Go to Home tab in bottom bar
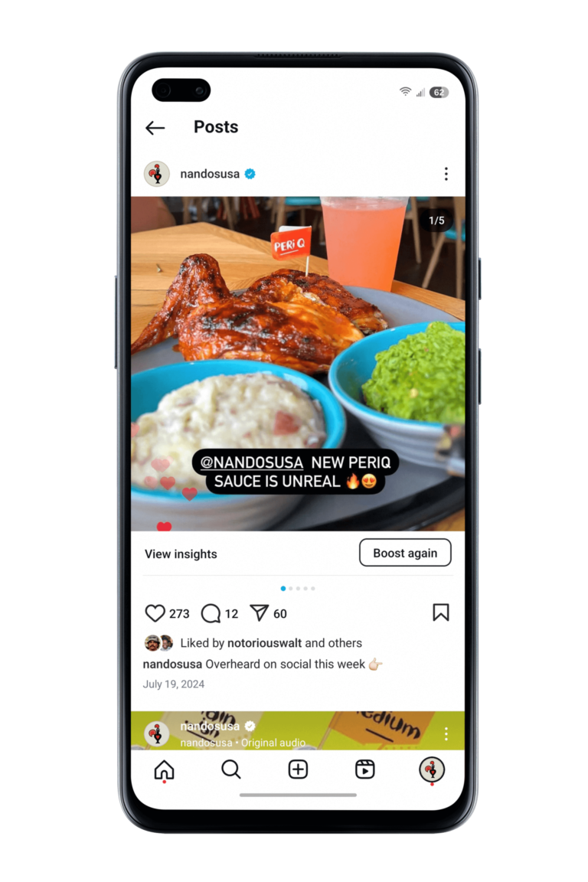Viewport: 588px width, 882px height. pyautogui.click(x=165, y=769)
